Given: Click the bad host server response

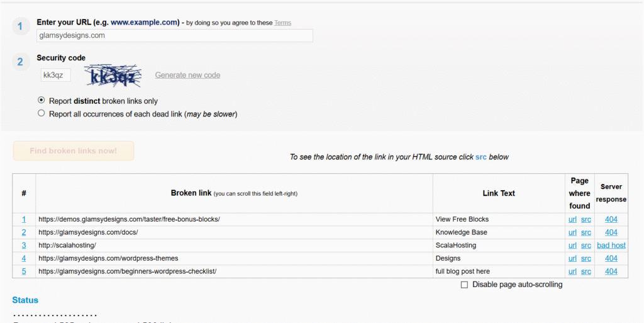Looking at the screenshot, I should point(611,246).
